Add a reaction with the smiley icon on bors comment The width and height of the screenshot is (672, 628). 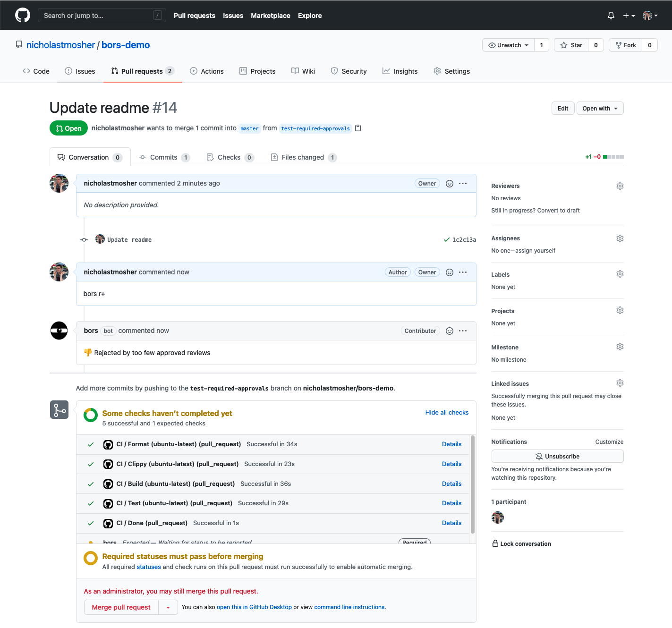449,331
